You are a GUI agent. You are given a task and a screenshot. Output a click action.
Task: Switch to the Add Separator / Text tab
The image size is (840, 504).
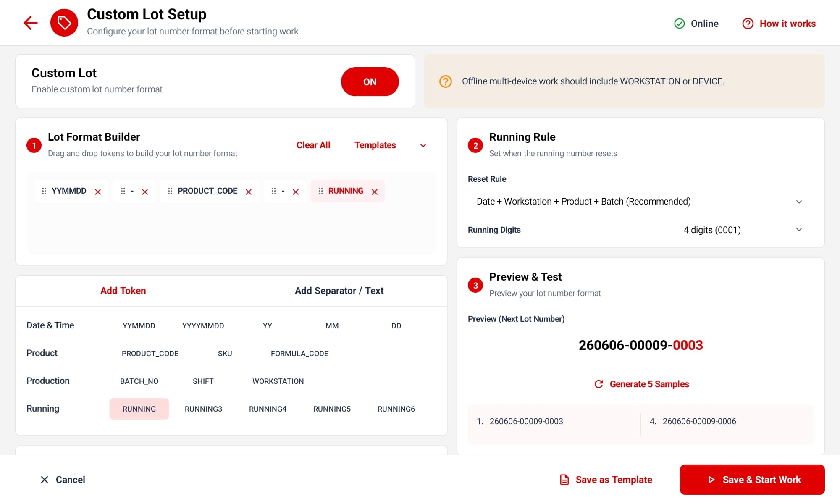(339, 291)
